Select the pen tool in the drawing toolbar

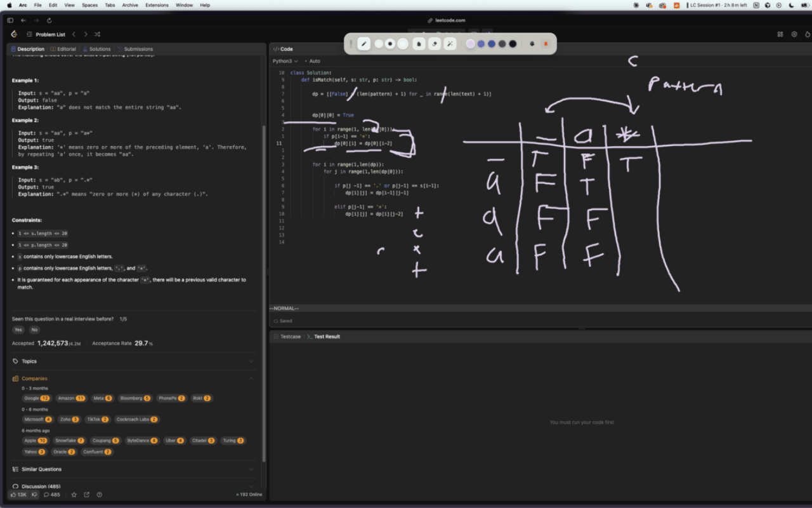coord(363,44)
